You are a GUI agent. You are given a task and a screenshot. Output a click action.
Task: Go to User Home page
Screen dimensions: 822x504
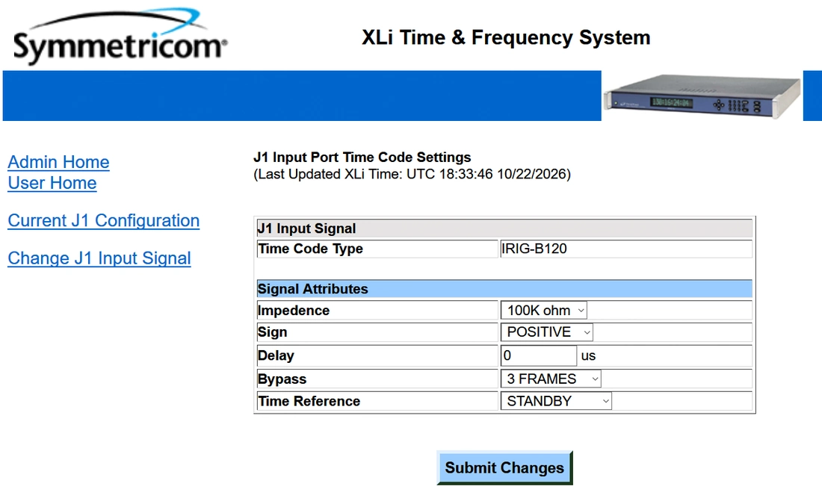pyautogui.click(x=52, y=183)
